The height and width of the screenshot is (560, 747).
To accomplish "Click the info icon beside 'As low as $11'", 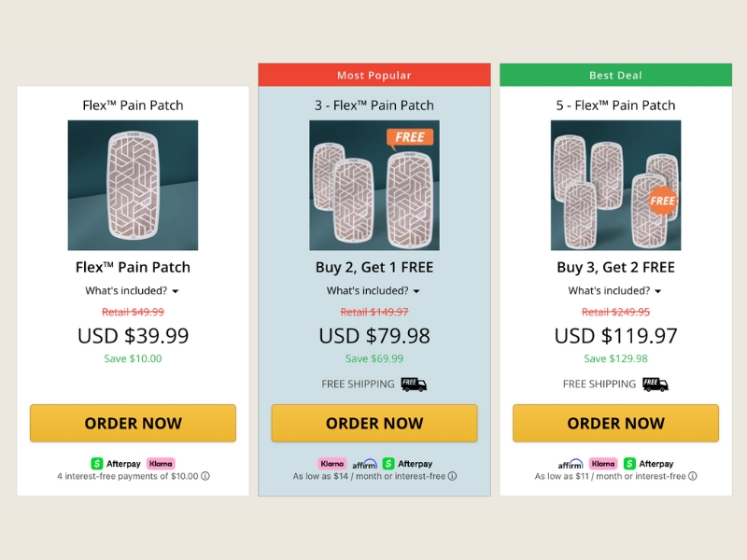I will click(x=693, y=476).
